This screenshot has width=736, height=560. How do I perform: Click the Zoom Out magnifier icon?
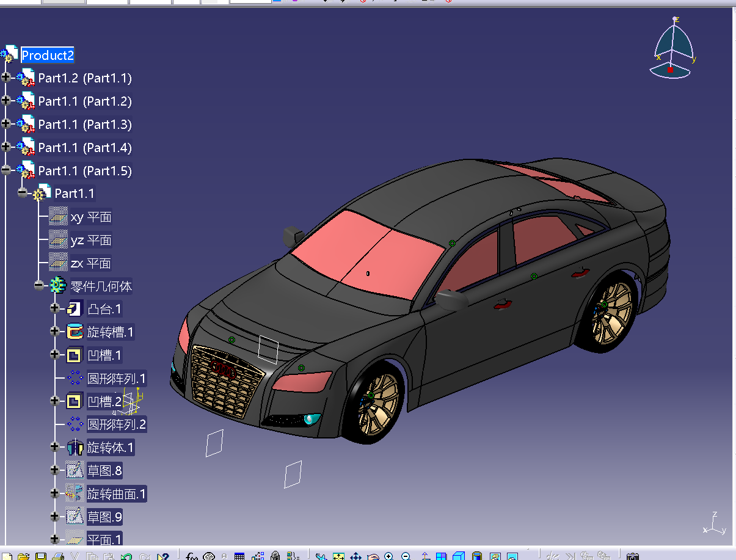point(405,556)
